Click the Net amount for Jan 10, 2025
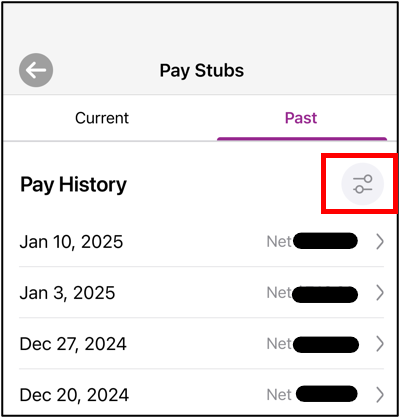The image size is (400, 419). pos(325,241)
